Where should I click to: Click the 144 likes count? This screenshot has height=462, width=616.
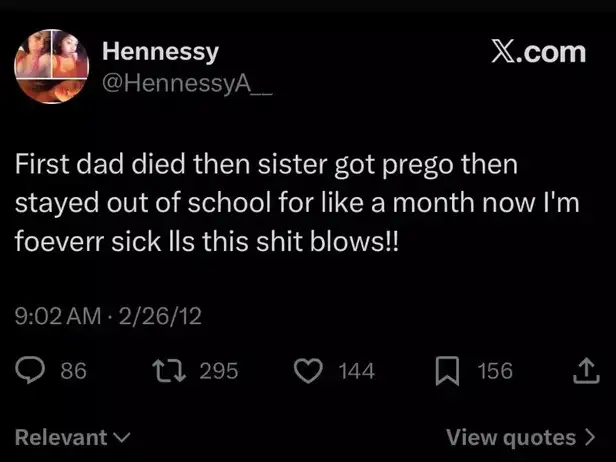[356, 371]
